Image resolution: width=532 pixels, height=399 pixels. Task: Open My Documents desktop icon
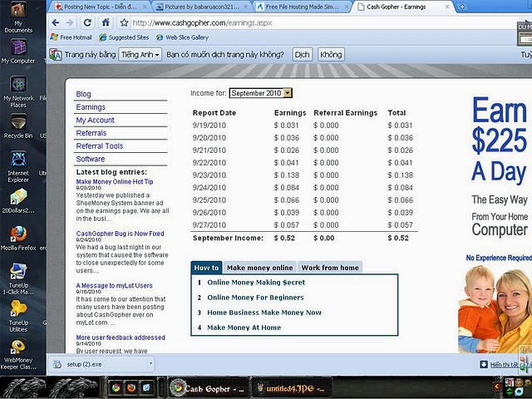click(18, 17)
